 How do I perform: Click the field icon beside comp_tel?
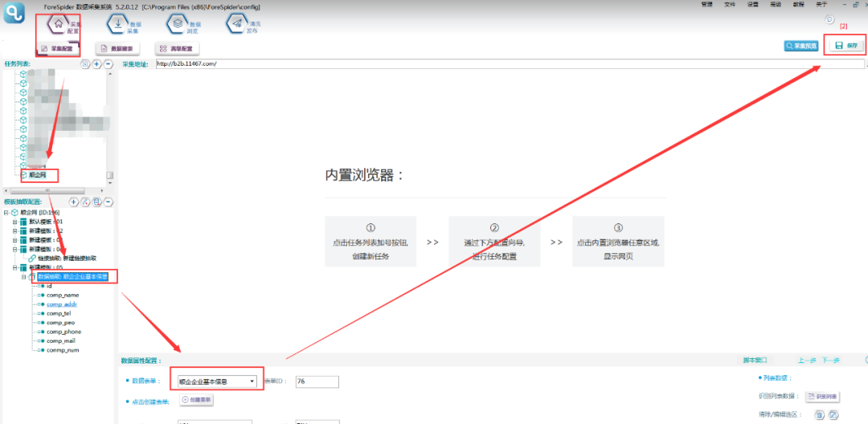[40, 313]
